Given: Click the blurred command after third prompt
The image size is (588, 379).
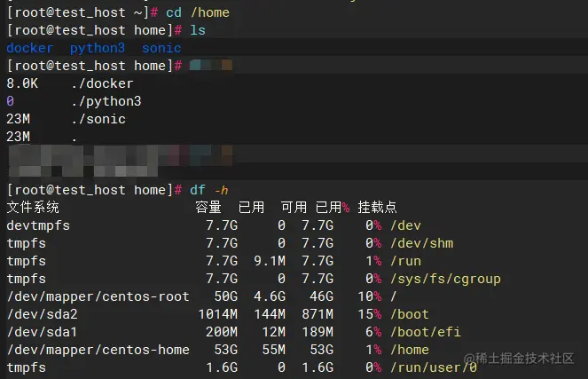Looking at the screenshot, I should [211, 66].
